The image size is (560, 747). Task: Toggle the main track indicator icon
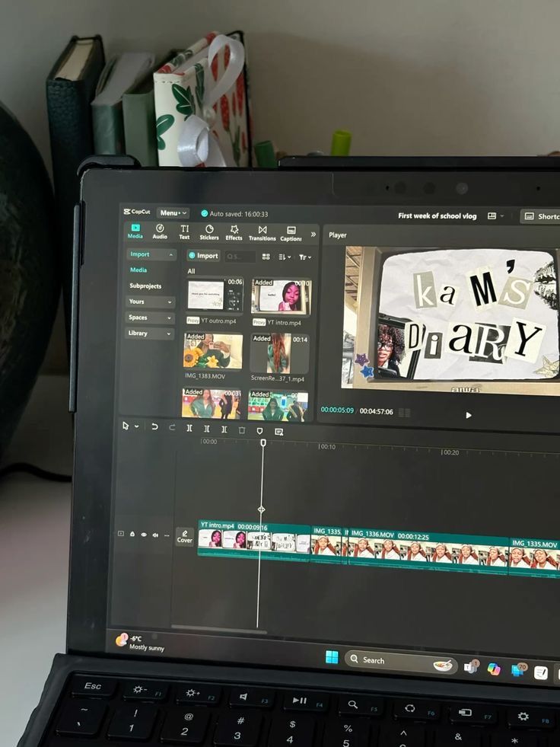tap(121, 534)
